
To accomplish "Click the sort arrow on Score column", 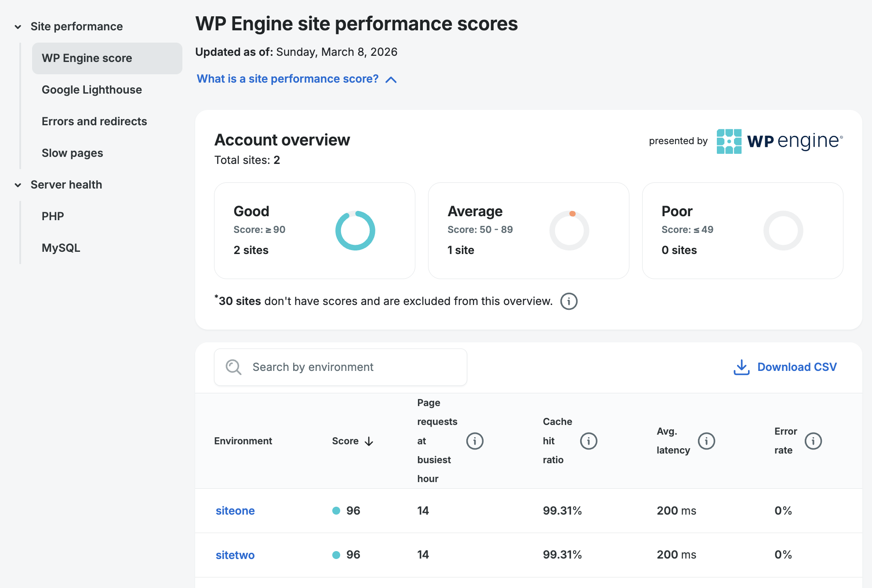I will pyautogui.click(x=368, y=441).
